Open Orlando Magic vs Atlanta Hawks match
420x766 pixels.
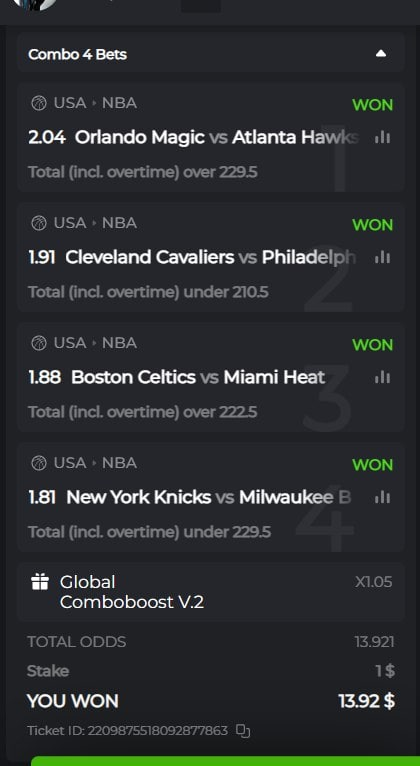(217, 138)
